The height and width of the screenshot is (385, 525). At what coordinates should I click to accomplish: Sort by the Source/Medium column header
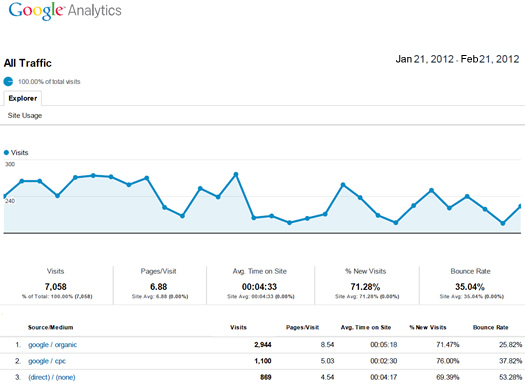51,327
